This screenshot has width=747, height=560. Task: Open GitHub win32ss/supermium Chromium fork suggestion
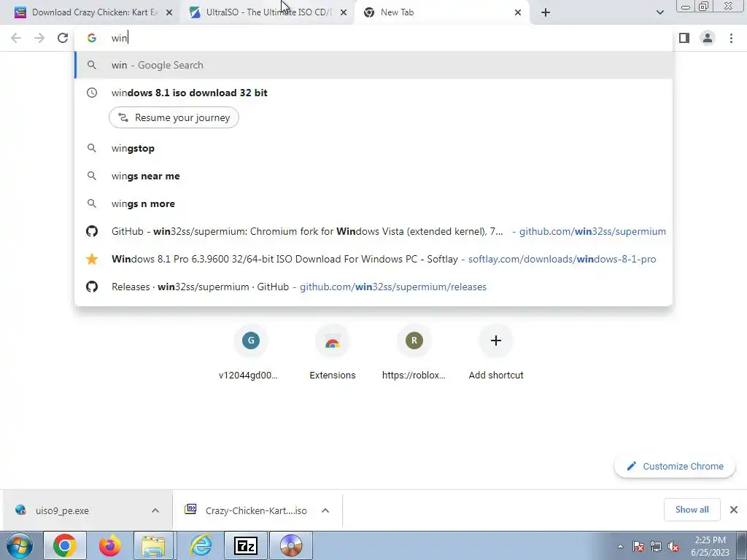click(373, 231)
